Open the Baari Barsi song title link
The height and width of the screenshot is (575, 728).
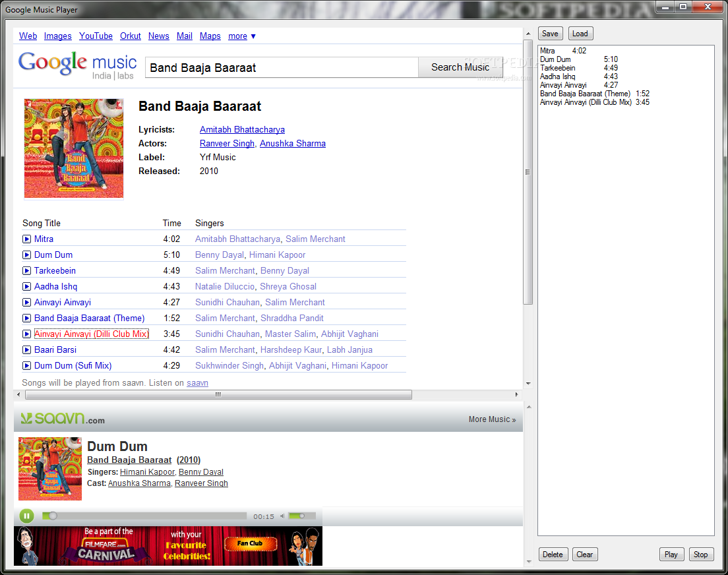[55, 349]
